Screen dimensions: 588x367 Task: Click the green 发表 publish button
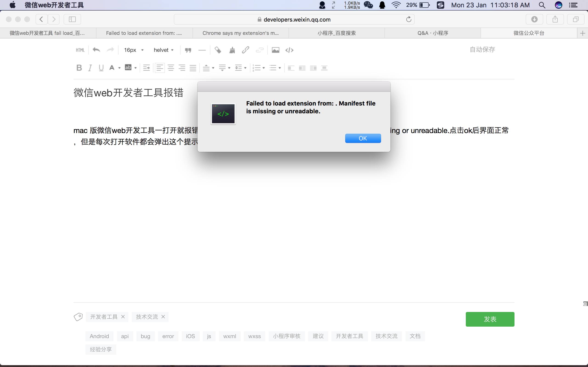click(x=490, y=319)
